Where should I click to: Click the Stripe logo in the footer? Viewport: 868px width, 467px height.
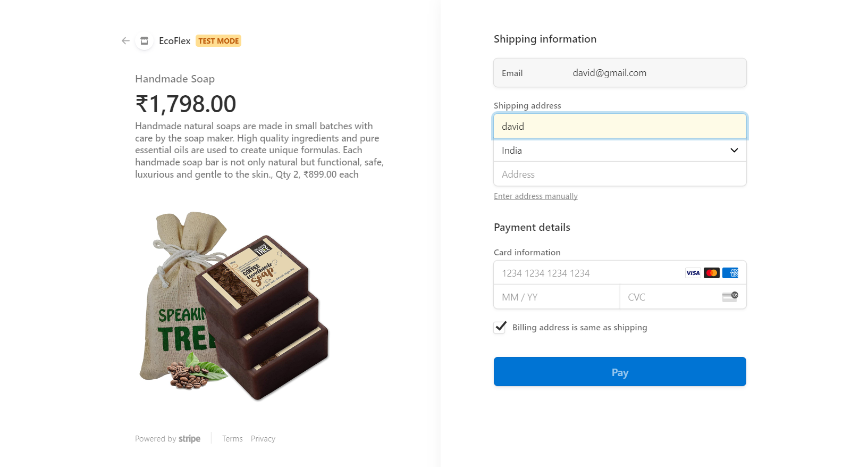(189, 439)
